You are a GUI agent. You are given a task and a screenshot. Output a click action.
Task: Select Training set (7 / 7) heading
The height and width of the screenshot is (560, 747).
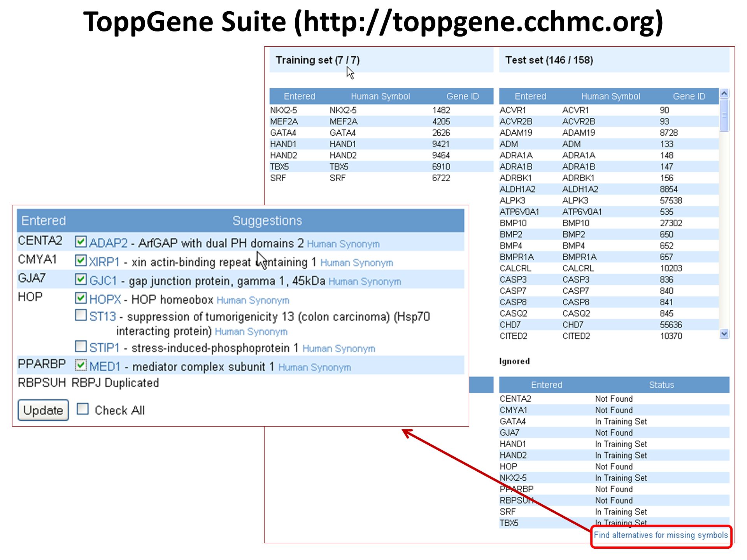[317, 60]
